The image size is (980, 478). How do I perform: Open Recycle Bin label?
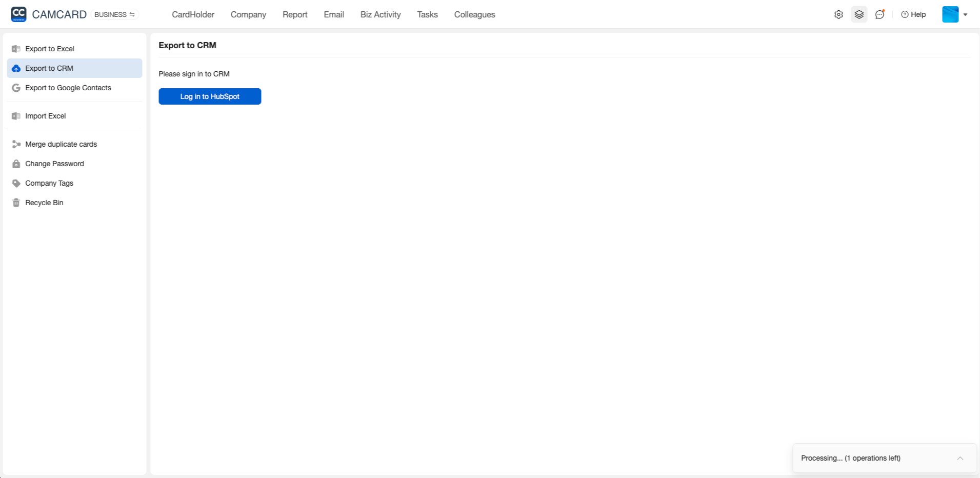pos(44,203)
